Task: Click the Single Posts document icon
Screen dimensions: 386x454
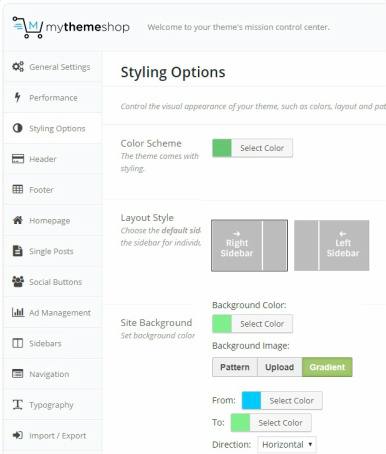Action: coord(18,251)
